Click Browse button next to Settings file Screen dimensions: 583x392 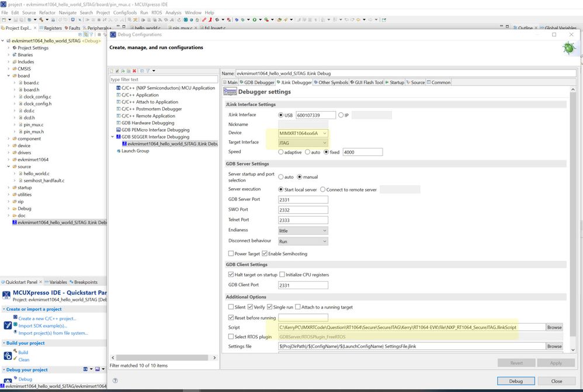click(x=554, y=346)
